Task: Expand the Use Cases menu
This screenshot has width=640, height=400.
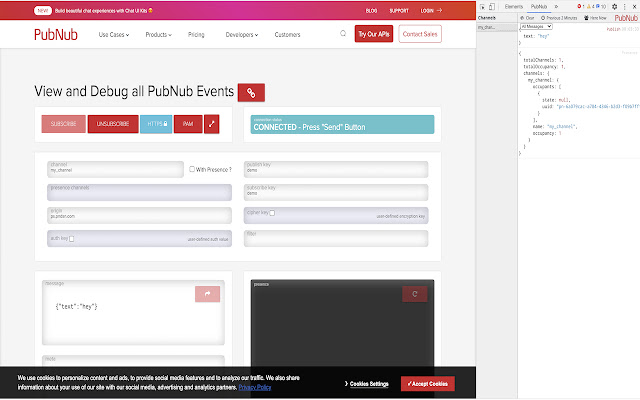Action: click(114, 35)
